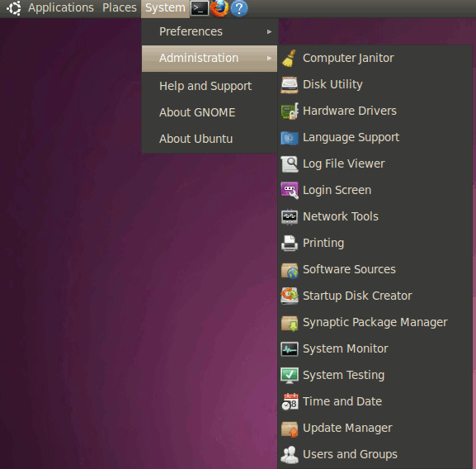The width and height of the screenshot is (476, 469).
Task: Select the Preferences menu entry
Action: pyautogui.click(x=210, y=31)
